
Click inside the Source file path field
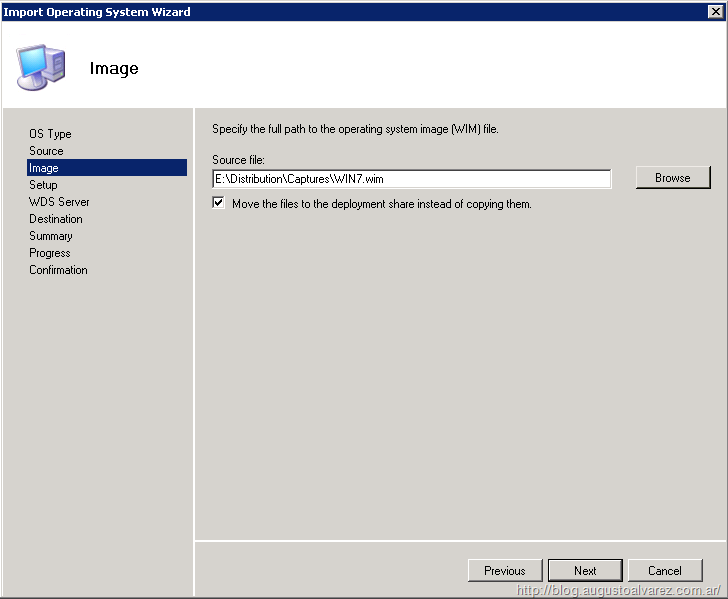click(x=411, y=179)
